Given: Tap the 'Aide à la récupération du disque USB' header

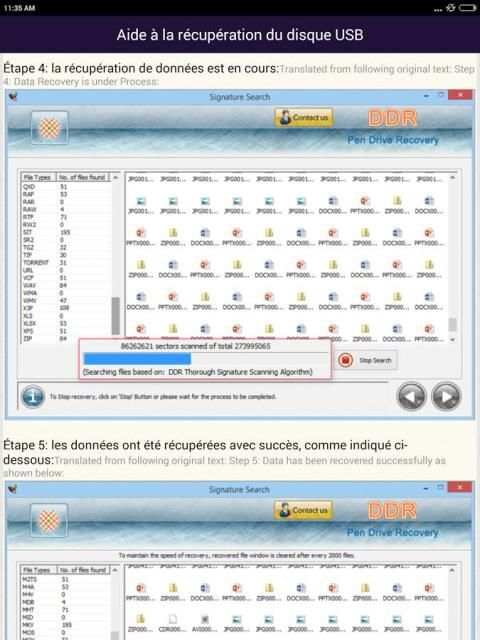Looking at the screenshot, I should 240,35.
